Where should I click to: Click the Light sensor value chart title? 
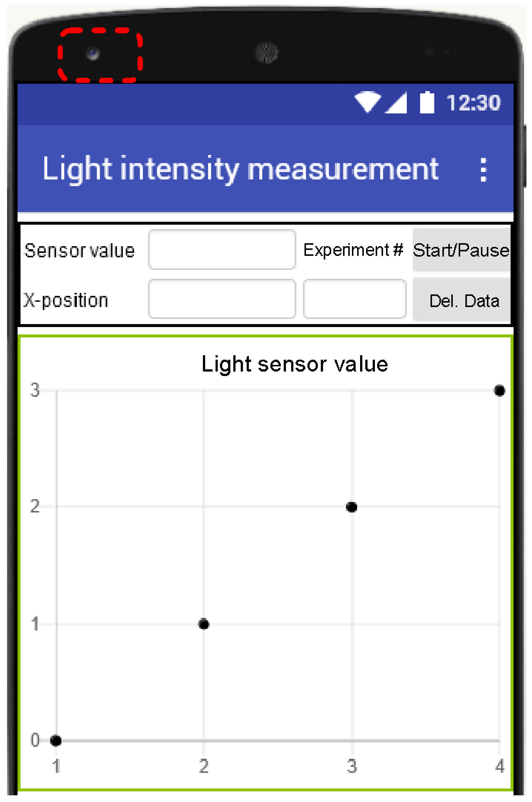pyautogui.click(x=295, y=364)
